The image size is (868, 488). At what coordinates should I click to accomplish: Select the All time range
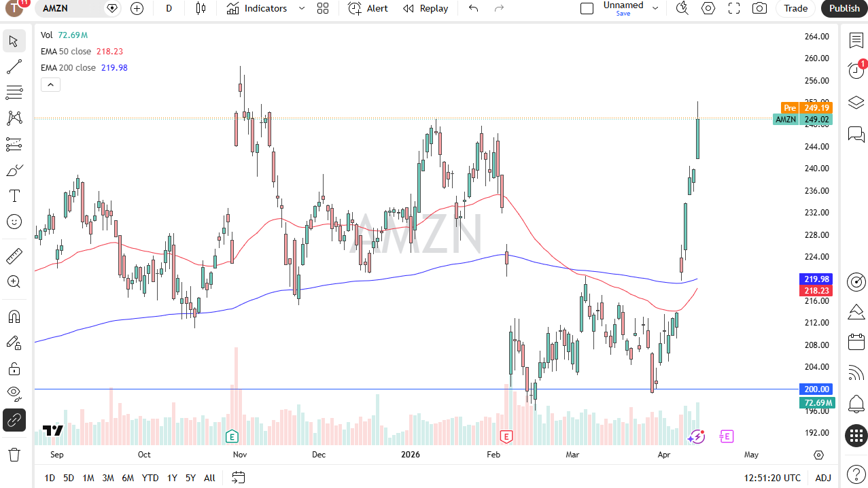tap(209, 478)
